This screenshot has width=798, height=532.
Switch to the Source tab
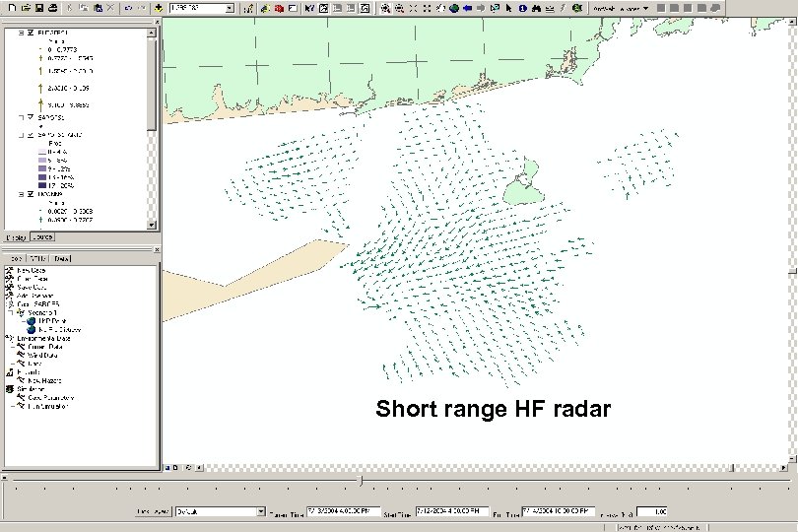pos(41,237)
